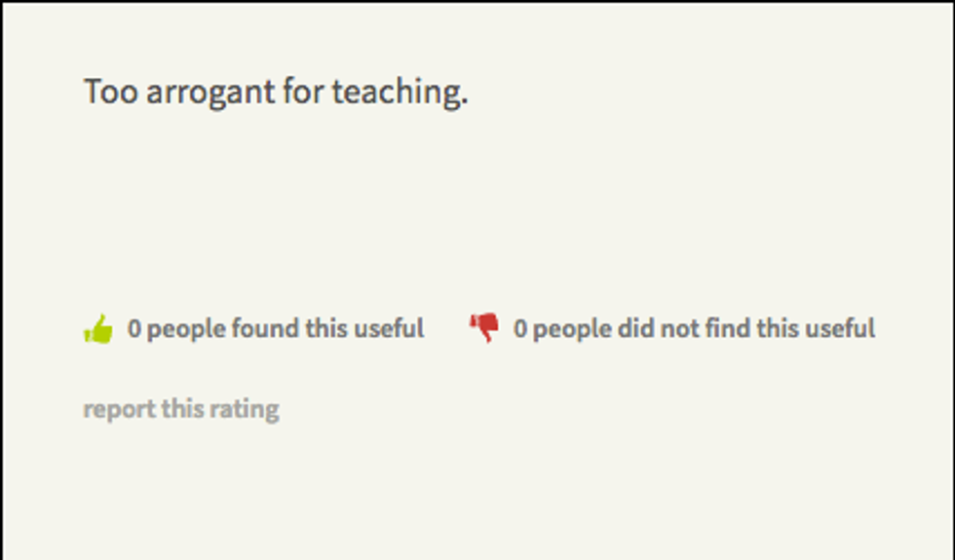Like the 'Too arrogant for teaching' comment
The image size is (955, 560).
point(98,329)
